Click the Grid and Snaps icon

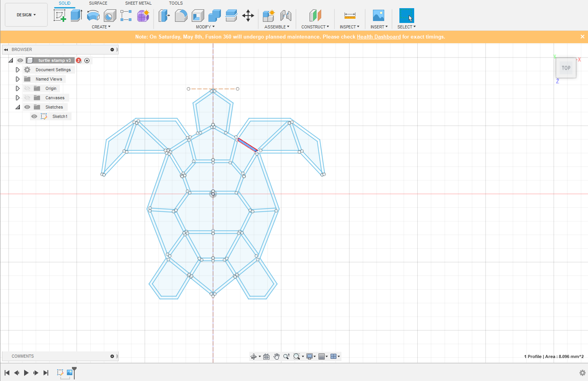pyautogui.click(x=322, y=356)
